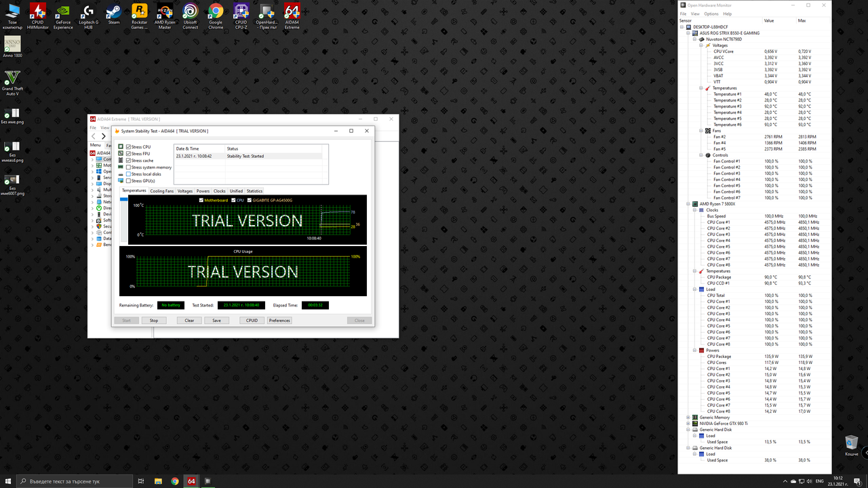Click the AIDA64 taskbar button
The image size is (868, 488).
click(191, 481)
